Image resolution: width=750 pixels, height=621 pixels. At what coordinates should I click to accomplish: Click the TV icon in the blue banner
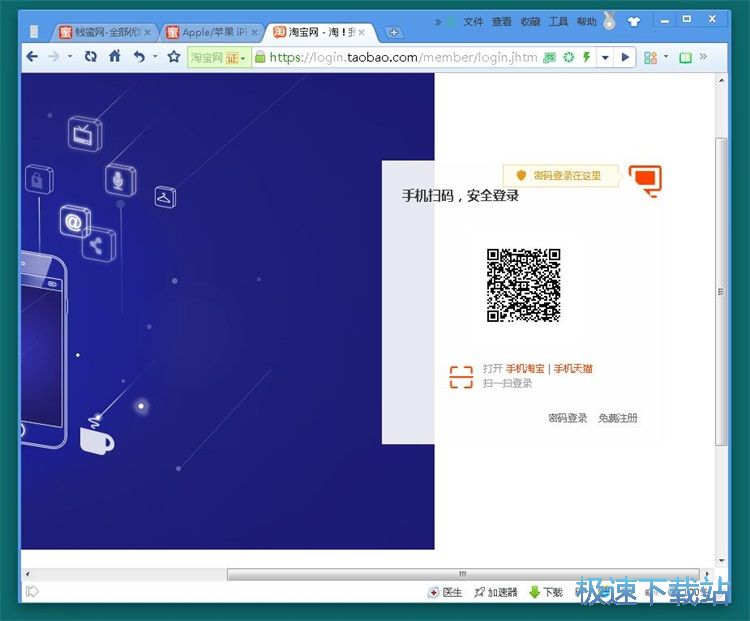coord(85,134)
